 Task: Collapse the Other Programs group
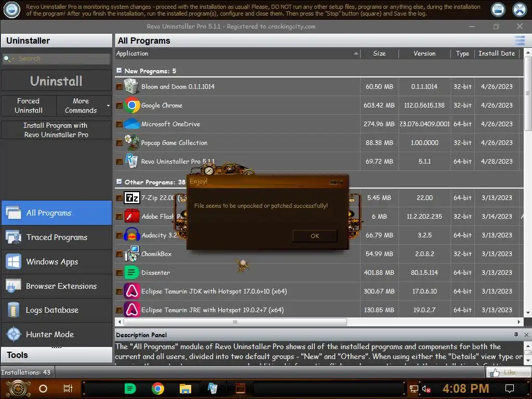[x=119, y=181]
